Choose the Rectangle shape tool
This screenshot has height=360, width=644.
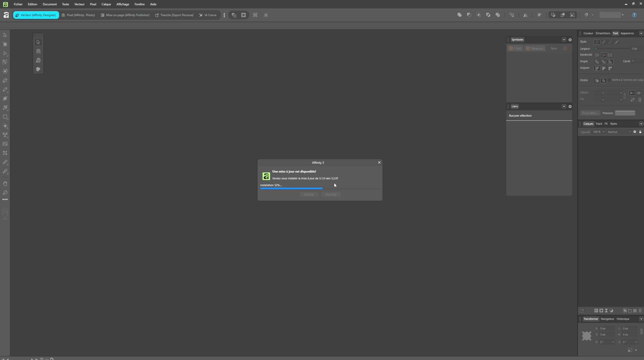pos(5,117)
